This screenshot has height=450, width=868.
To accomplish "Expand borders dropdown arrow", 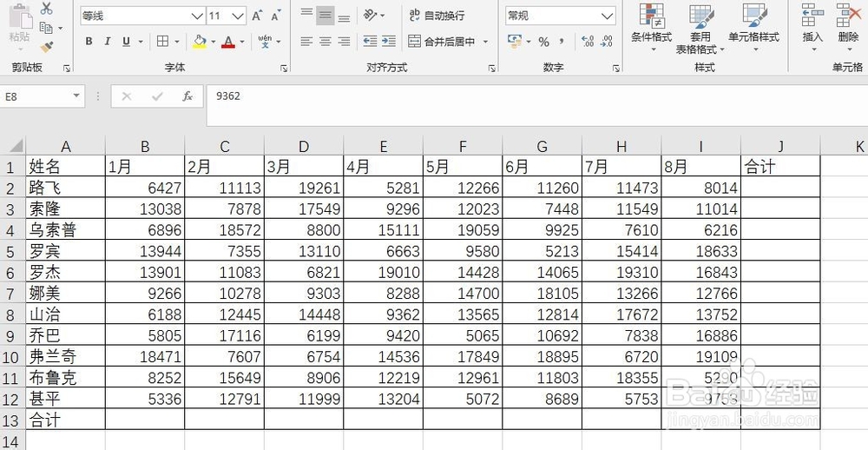I will (x=176, y=42).
